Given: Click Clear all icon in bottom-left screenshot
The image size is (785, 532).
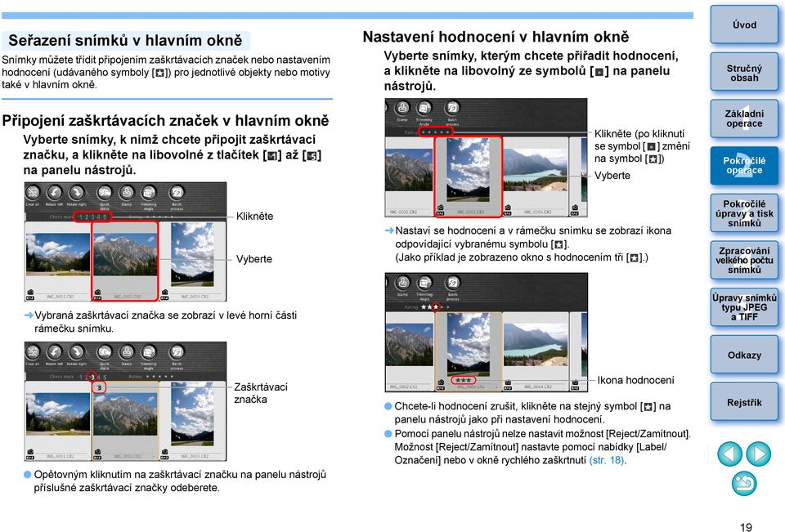Looking at the screenshot, I should pyautogui.click(x=33, y=352).
